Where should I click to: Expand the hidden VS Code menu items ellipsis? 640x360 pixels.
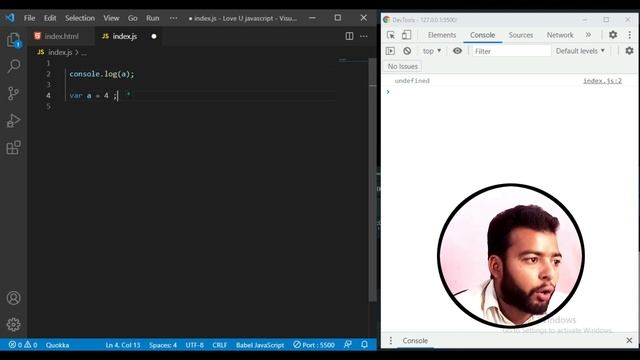pyautogui.click(x=173, y=18)
